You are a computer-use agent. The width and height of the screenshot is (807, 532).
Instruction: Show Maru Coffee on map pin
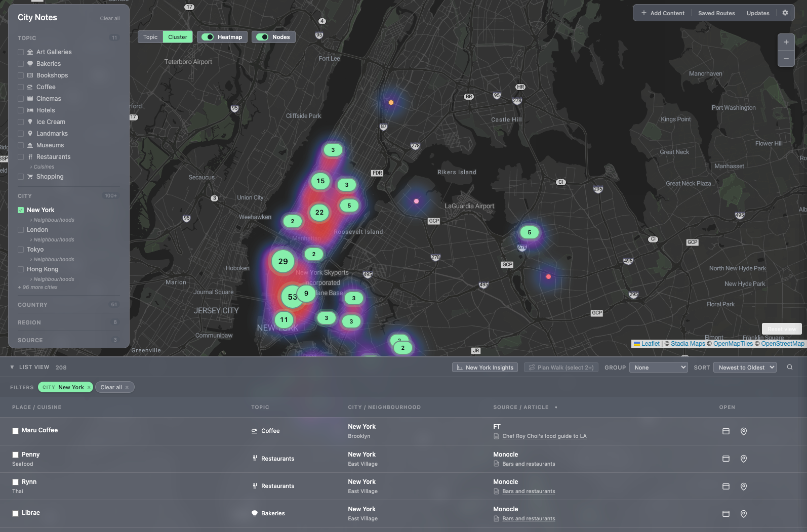click(744, 431)
